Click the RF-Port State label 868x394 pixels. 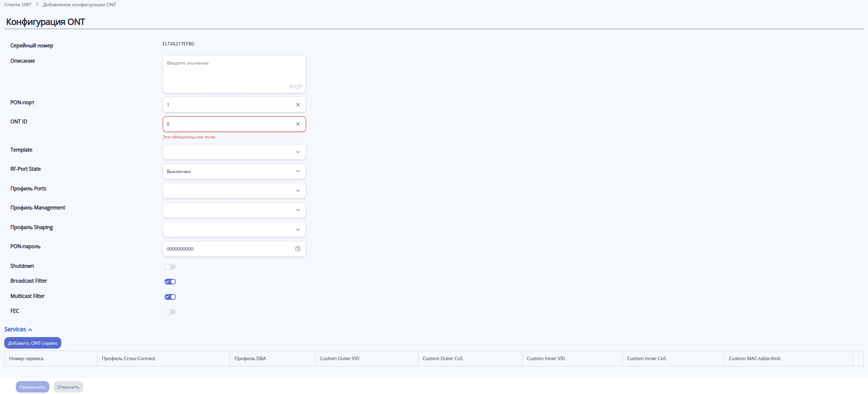[26, 169]
